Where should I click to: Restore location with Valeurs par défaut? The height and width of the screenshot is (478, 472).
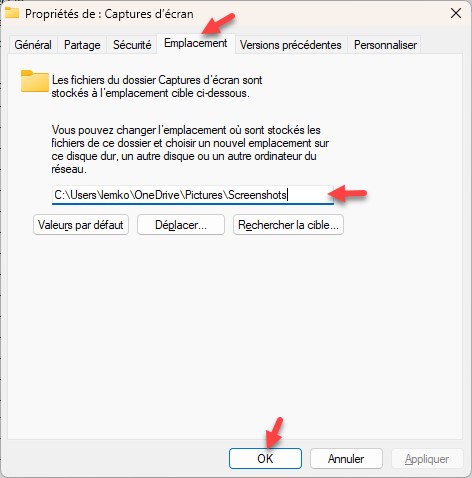(x=81, y=225)
